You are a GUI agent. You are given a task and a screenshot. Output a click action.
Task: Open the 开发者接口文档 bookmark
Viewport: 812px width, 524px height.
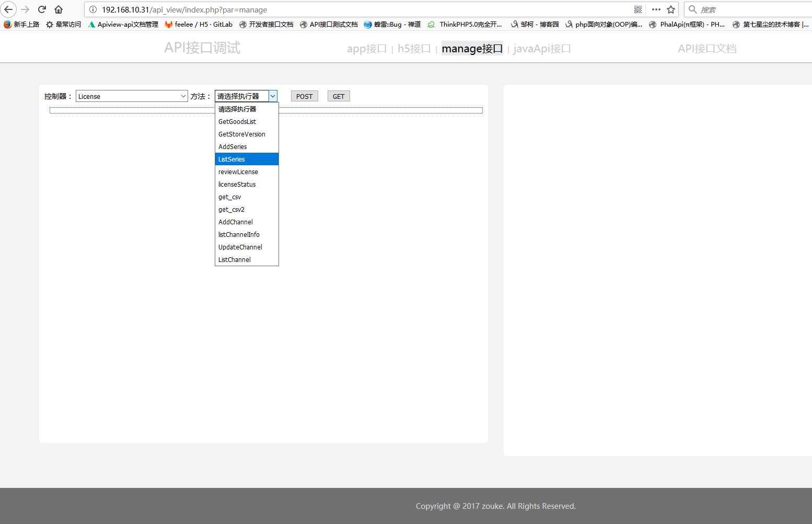pyautogui.click(x=266, y=24)
